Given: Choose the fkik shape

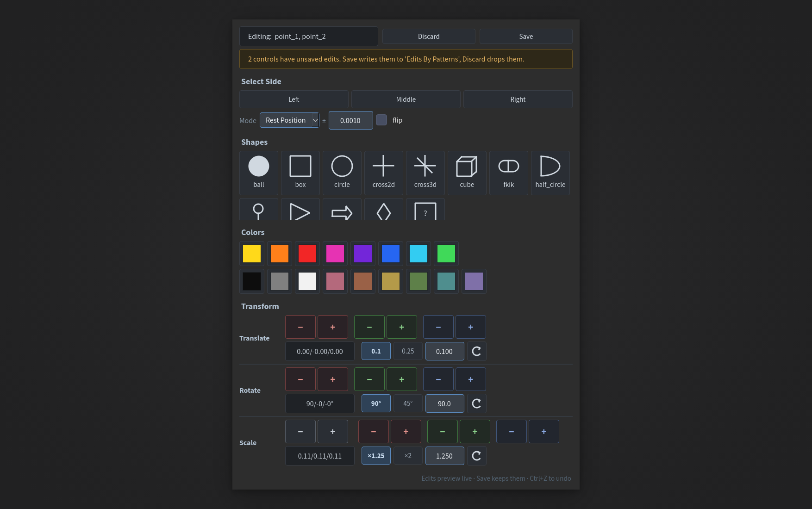Looking at the screenshot, I should (x=509, y=173).
